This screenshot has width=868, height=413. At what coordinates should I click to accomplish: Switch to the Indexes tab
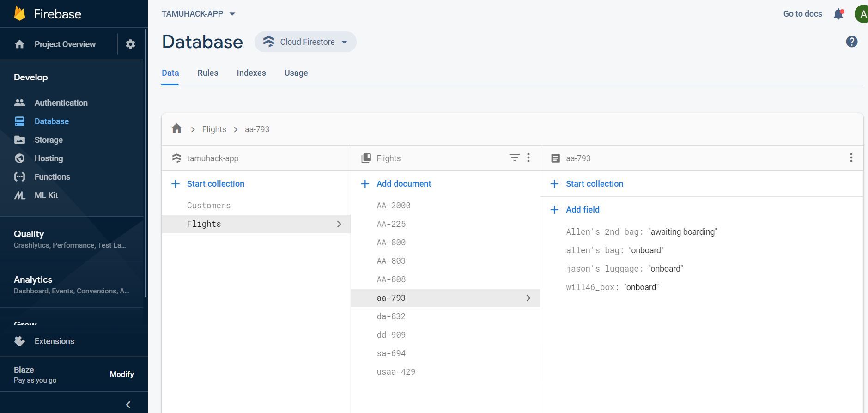click(251, 73)
